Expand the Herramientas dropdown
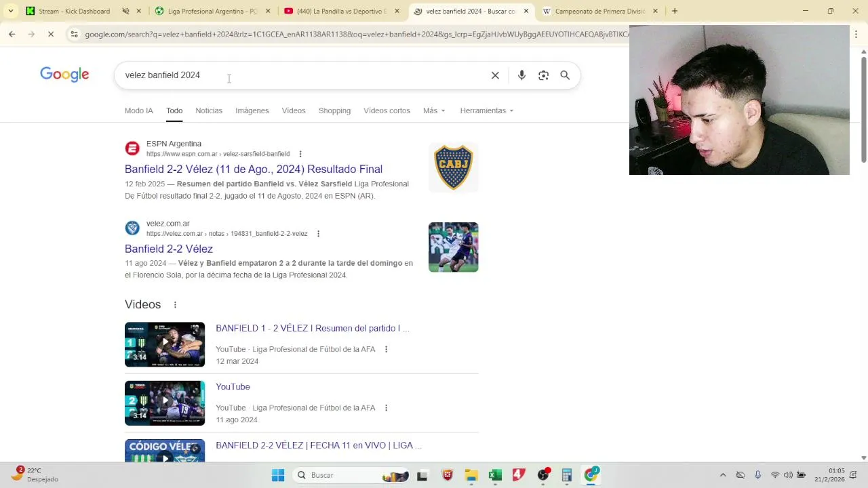 pos(487,110)
